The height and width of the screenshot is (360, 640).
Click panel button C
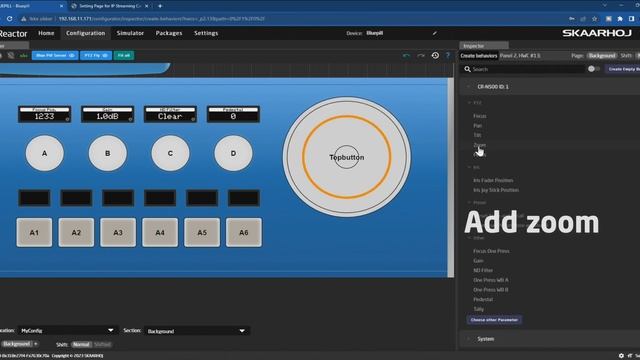170,153
